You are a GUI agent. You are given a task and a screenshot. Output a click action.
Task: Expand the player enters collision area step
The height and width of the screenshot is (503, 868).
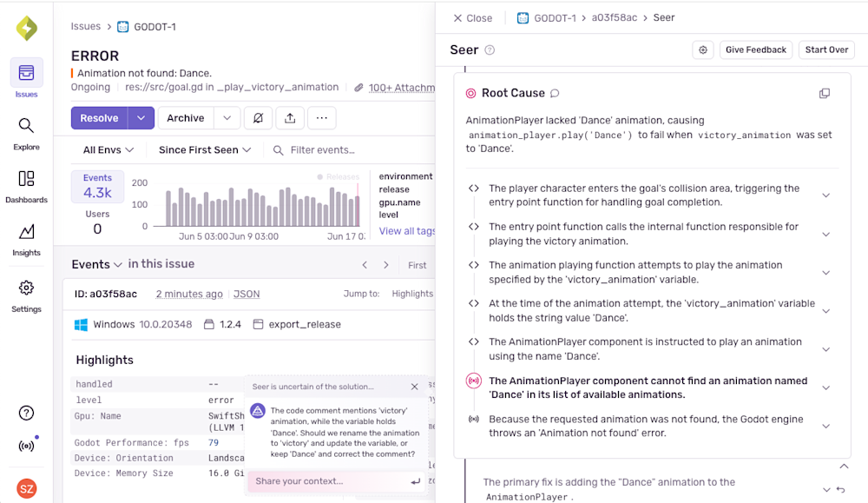pyautogui.click(x=825, y=195)
